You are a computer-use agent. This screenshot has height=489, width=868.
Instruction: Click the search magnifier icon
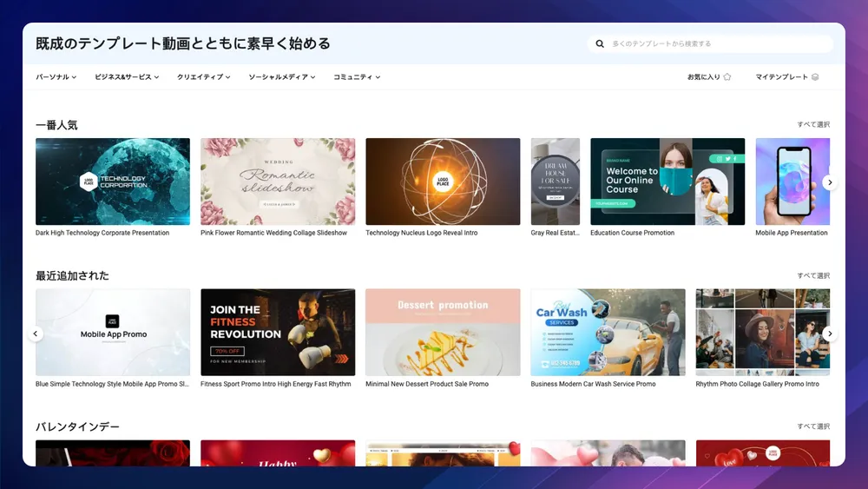pos(600,43)
